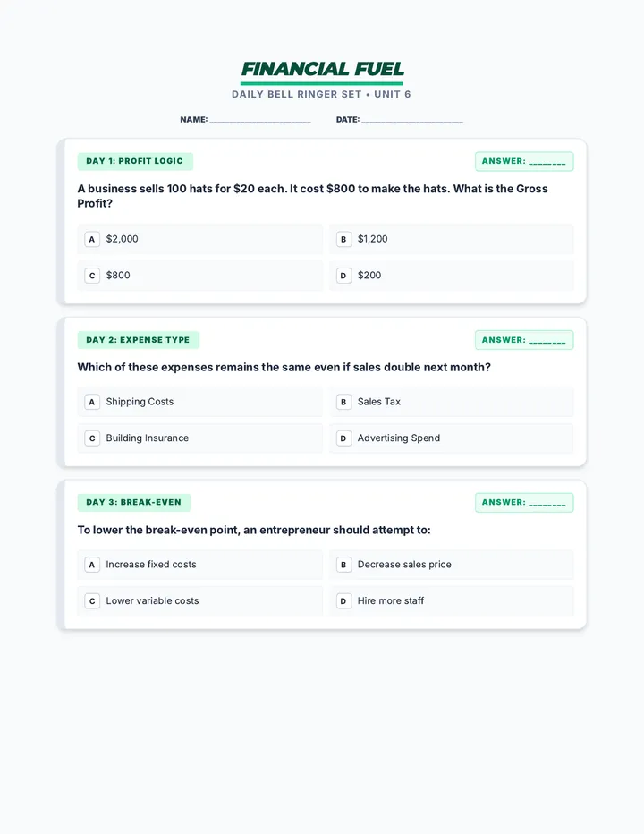This screenshot has height=834, width=644.
Task: Click Day 1: Profit Logic label
Action: tap(135, 161)
